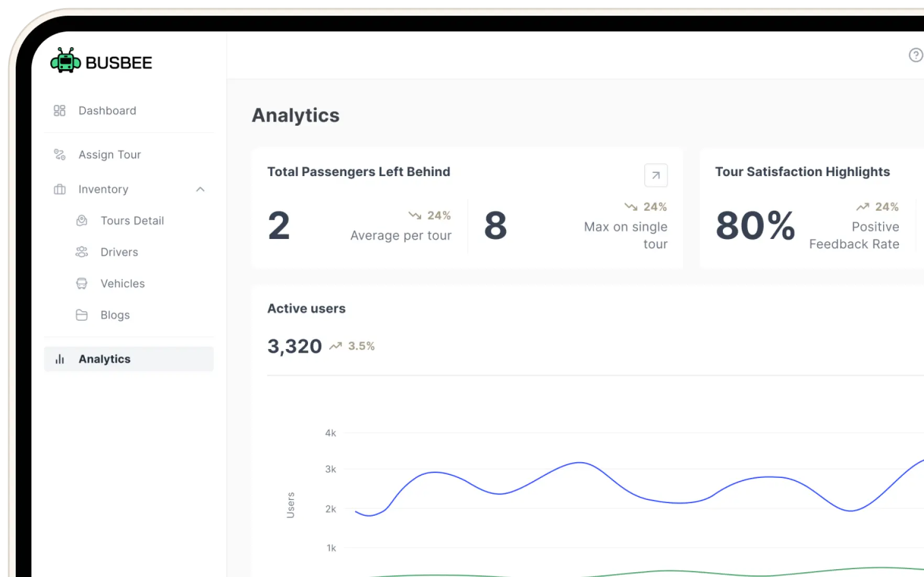Open Blogs submenu item

coord(115,315)
